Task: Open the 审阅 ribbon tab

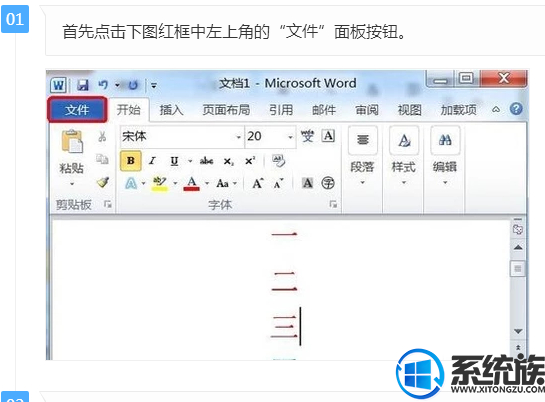Action: tap(367, 110)
